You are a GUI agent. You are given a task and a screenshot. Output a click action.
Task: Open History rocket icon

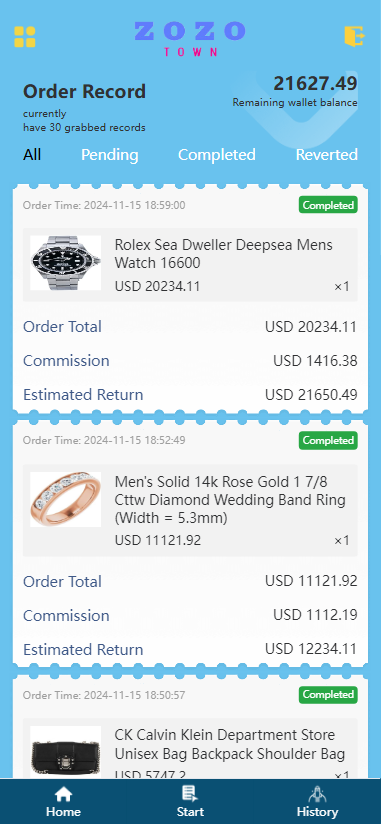317,794
